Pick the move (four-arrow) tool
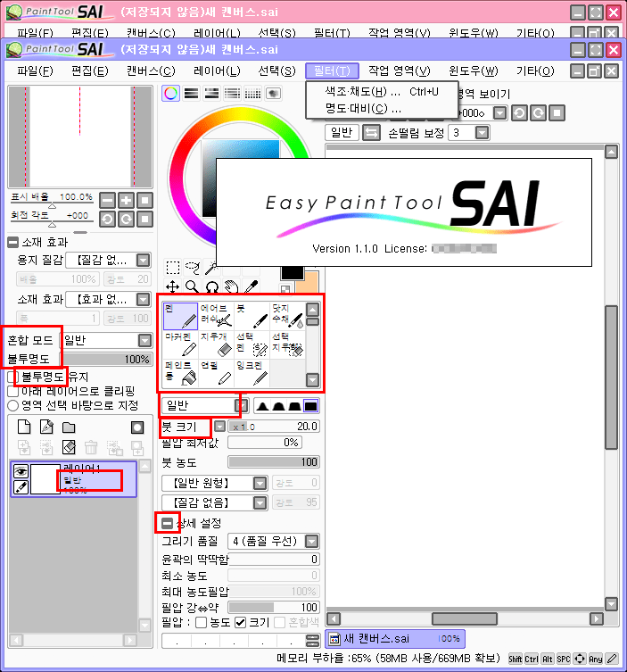The height and width of the screenshot is (672, 627). 173,286
